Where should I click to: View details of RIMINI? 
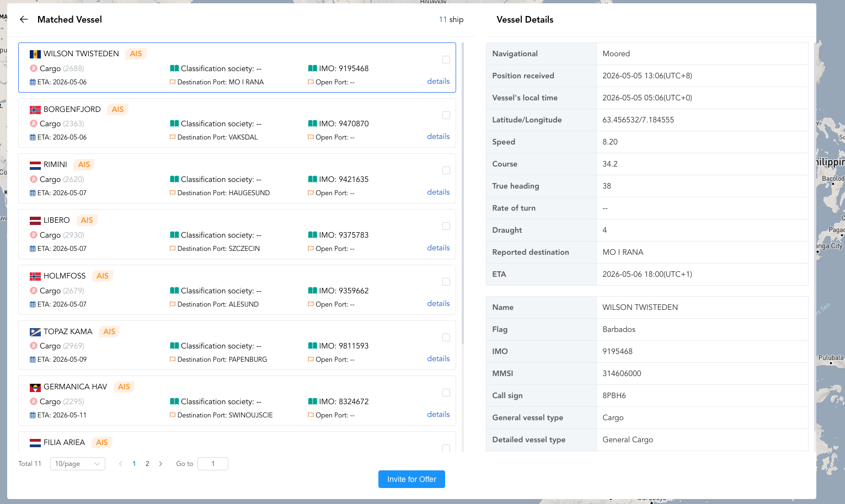coord(438,192)
